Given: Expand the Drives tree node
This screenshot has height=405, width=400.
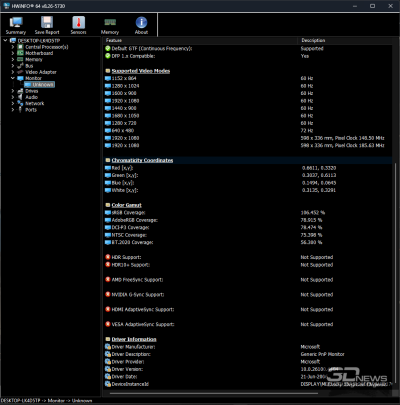Looking at the screenshot, I should pos(13,91).
